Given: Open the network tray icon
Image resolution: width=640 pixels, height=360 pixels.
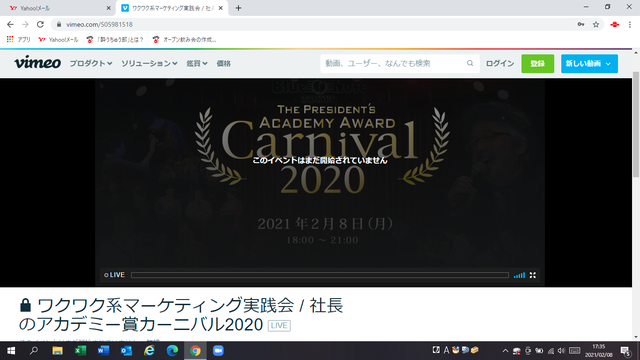Looking at the screenshot, I should pos(551,351).
